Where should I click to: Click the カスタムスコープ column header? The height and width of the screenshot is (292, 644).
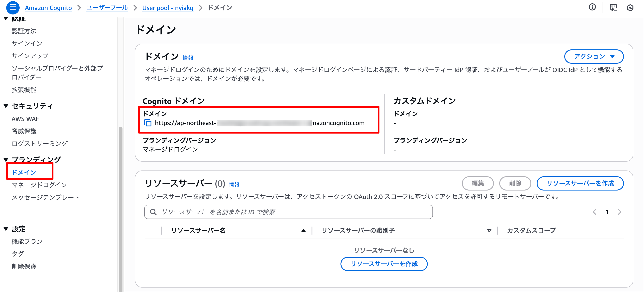[x=531, y=231]
